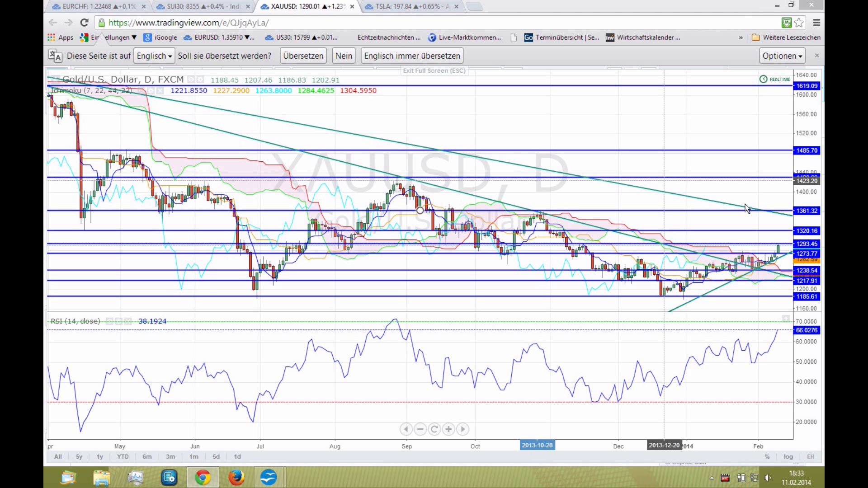Image resolution: width=868 pixels, height=488 pixels.
Task: Reload the page in browser
Action: point(84,23)
